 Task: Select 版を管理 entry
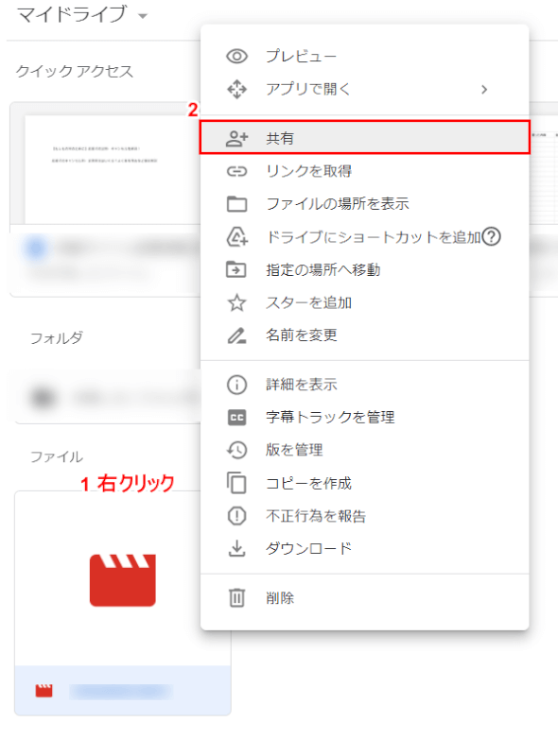pyautogui.click(x=364, y=451)
